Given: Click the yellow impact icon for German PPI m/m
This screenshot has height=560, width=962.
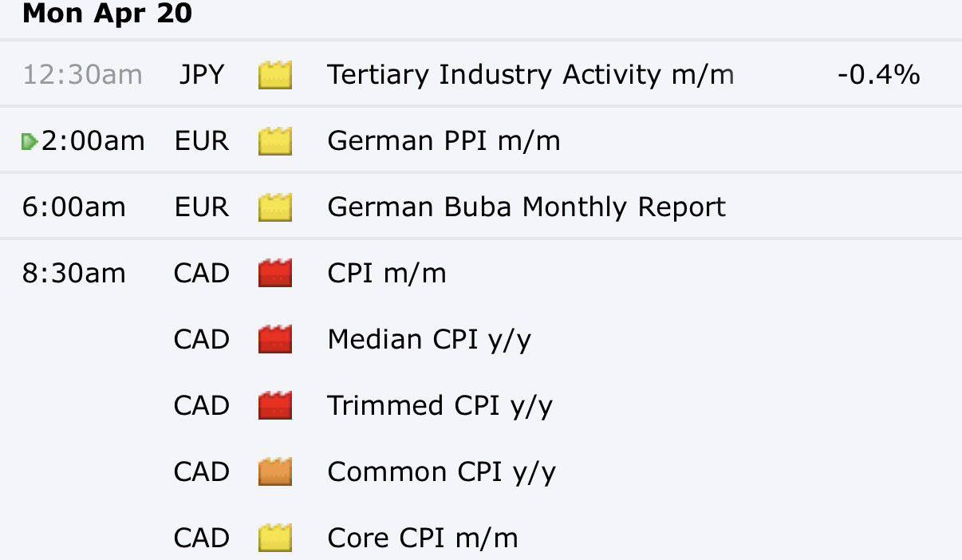Looking at the screenshot, I should click(275, 141).
